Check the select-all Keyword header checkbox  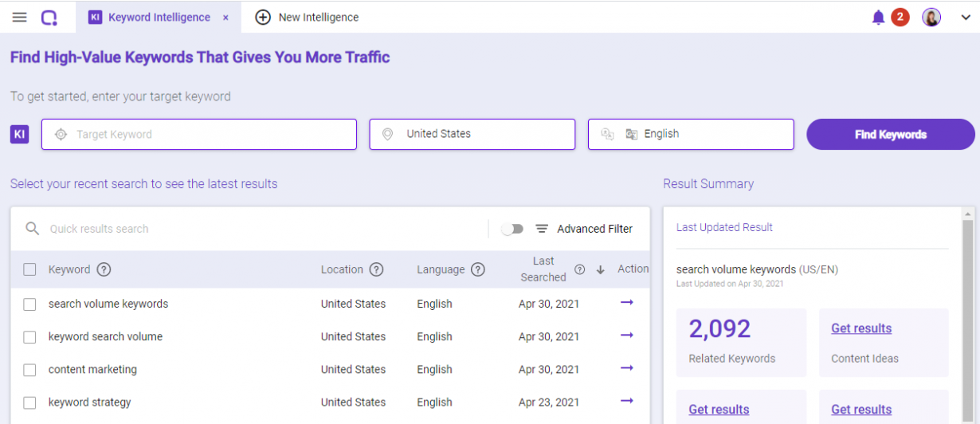click(29, 269)
